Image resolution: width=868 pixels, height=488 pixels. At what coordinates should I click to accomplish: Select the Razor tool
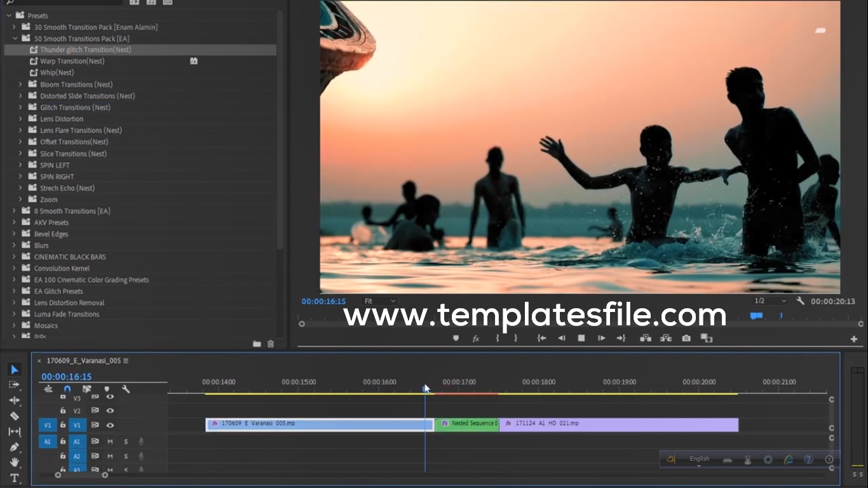(x=15, y=416)
